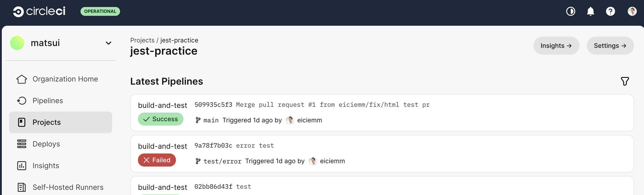Click the Projects breadcrumb link
Viewport: 644px width, 195px height.
142,40
